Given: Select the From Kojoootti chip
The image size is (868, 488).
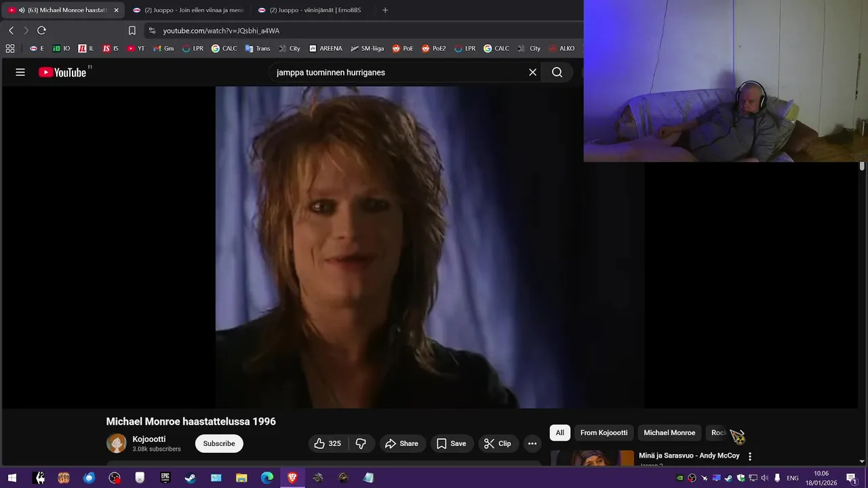Looking at the screenshot, I should point(604,432).
